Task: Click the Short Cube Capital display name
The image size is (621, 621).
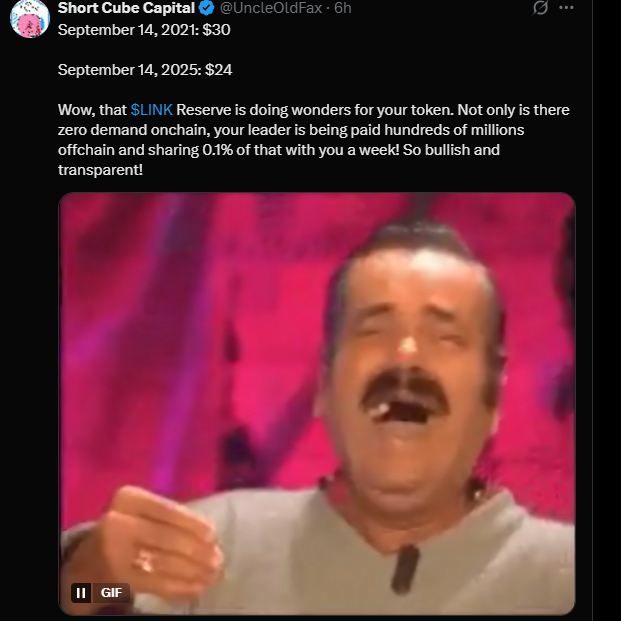Action: pos(126,8)
